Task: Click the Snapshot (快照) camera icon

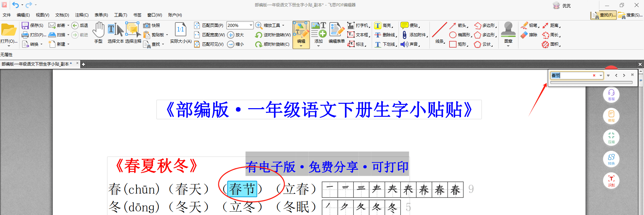Action: tap(147, 26)
